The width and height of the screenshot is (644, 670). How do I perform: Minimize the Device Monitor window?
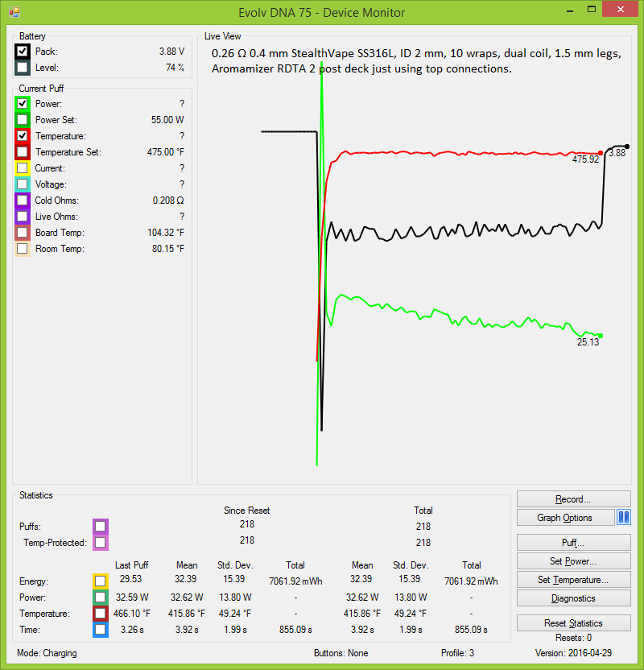pos(570,10)
